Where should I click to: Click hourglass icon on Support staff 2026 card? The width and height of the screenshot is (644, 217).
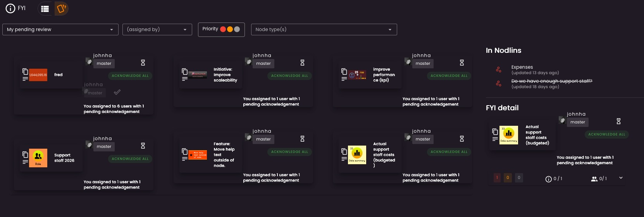point(143,146)
